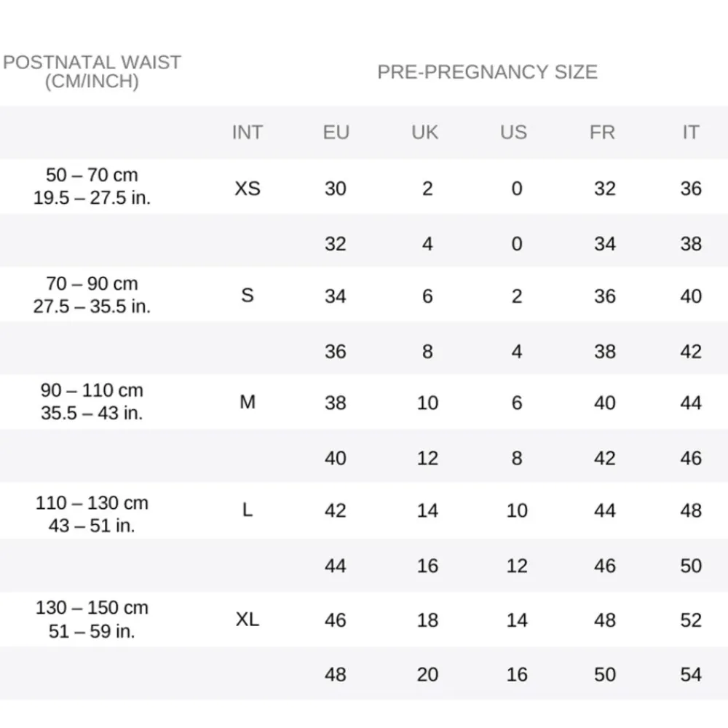
Task: Select the FR column header
Action: tap(602, 132)
